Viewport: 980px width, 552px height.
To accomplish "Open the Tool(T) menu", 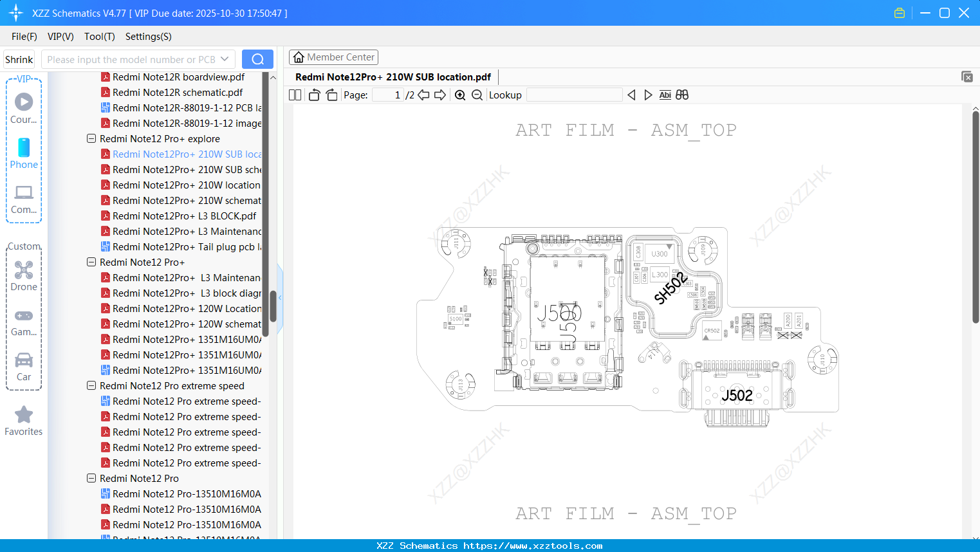I will 100,37.
